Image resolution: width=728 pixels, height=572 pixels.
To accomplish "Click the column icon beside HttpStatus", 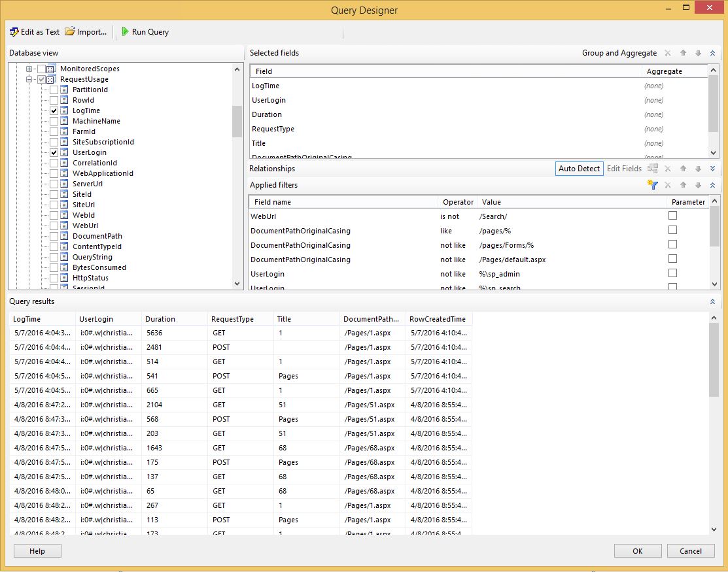I will pyautogui.click(x=64, y=278).
